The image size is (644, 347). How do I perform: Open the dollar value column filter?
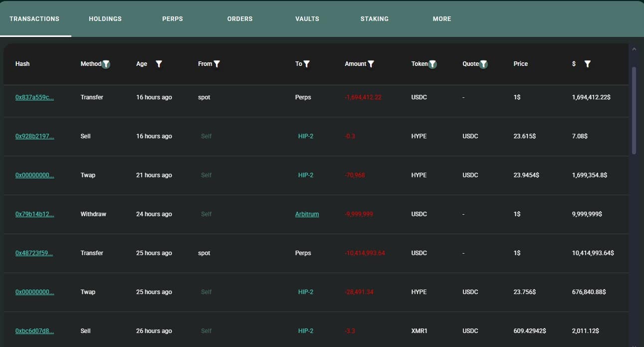click(x=587, y=64)
